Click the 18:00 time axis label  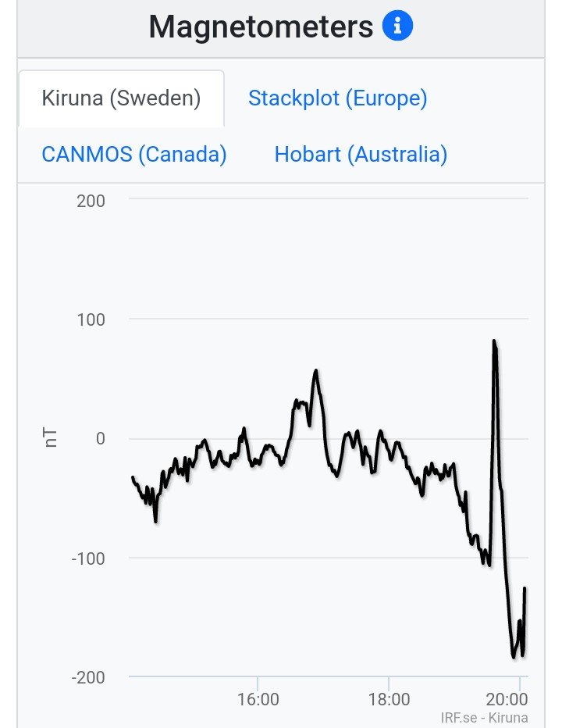(388, 698)
